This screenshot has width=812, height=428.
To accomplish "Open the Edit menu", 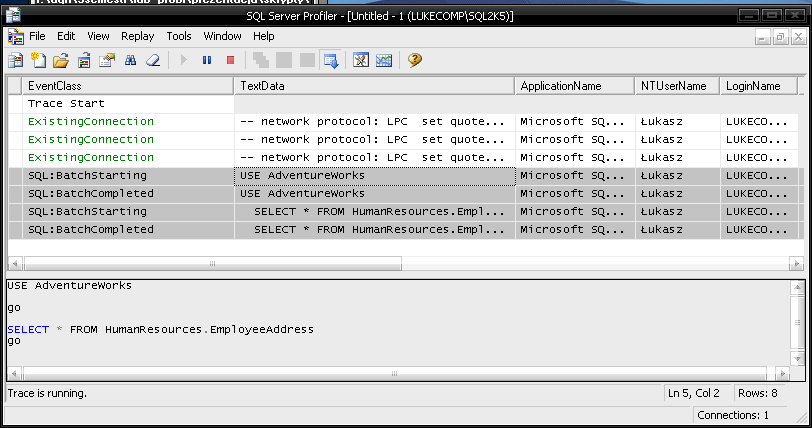I will coord(66,36).
